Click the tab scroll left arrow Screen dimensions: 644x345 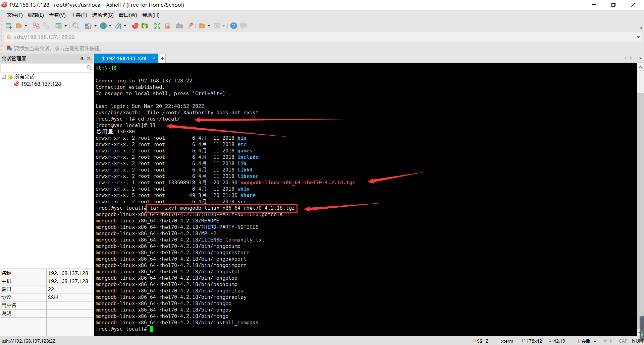625,58
